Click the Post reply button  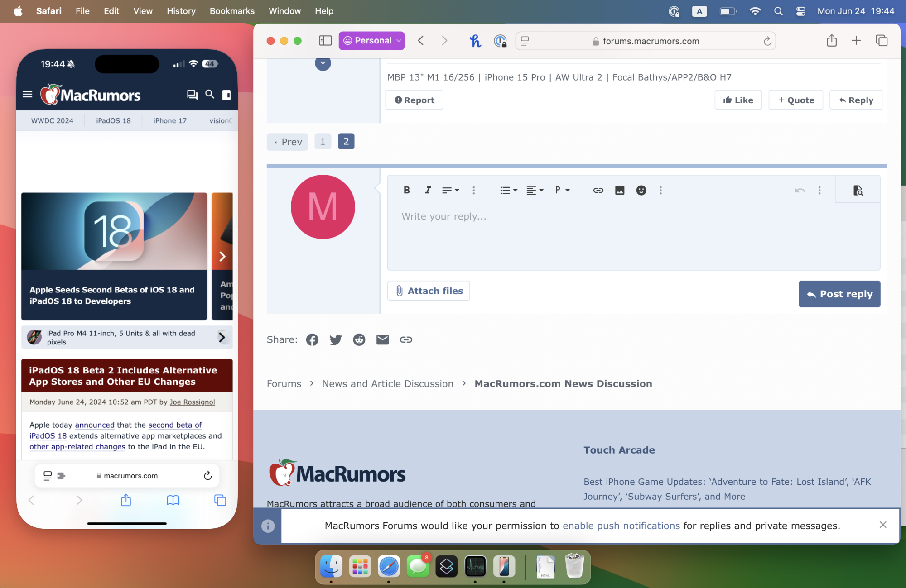(839, 294)
